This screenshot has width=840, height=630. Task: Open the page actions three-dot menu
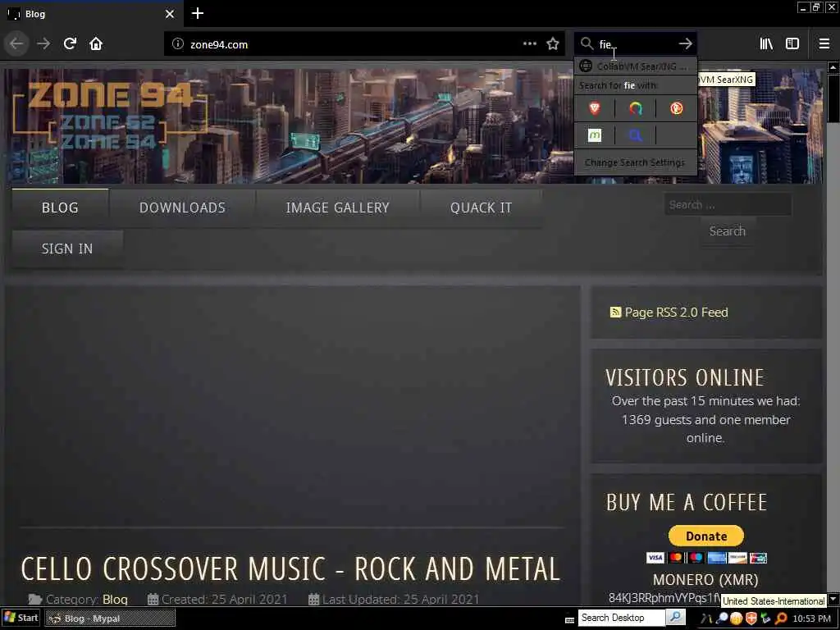coord(530,44)
